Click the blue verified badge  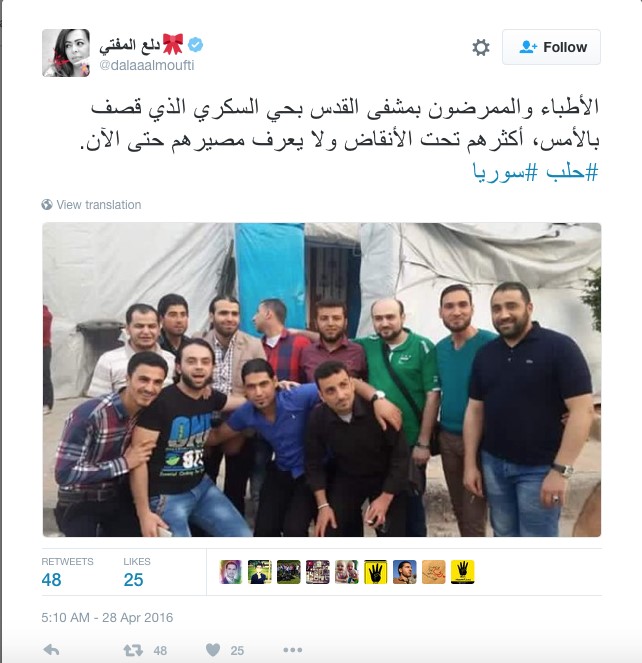(x=195, y=44)
